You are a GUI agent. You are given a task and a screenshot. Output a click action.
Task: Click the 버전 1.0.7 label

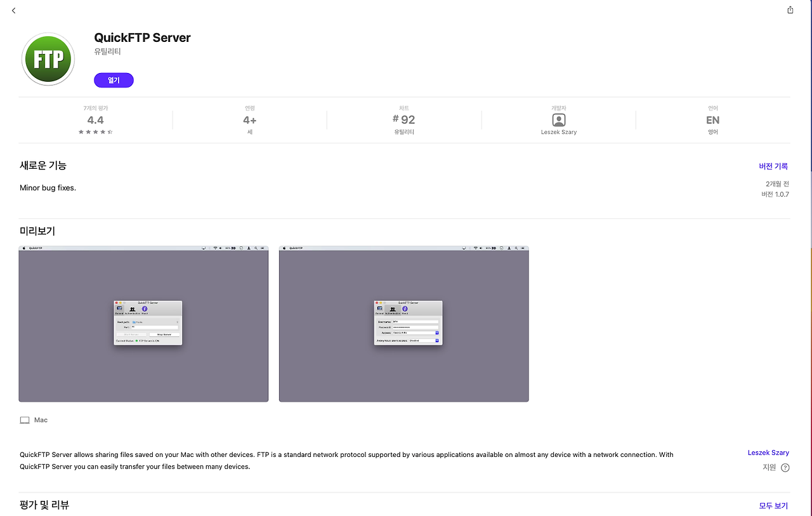click(x=775, y=194)
